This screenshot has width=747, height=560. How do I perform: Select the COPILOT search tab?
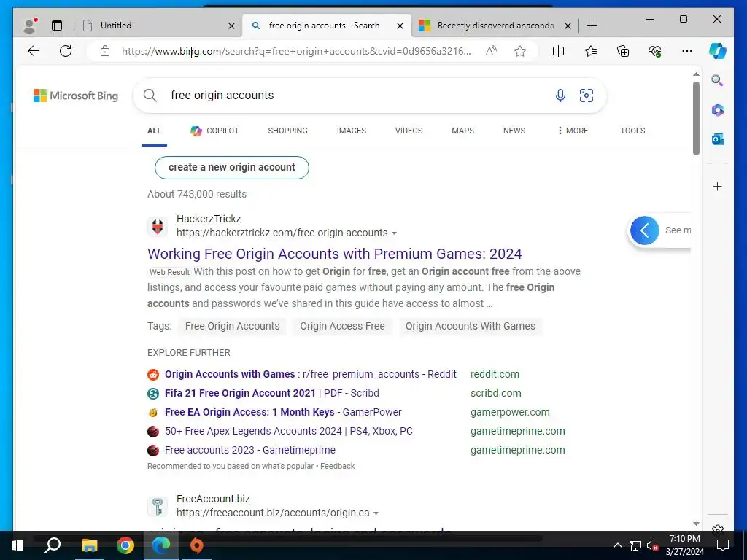point(214,131)
